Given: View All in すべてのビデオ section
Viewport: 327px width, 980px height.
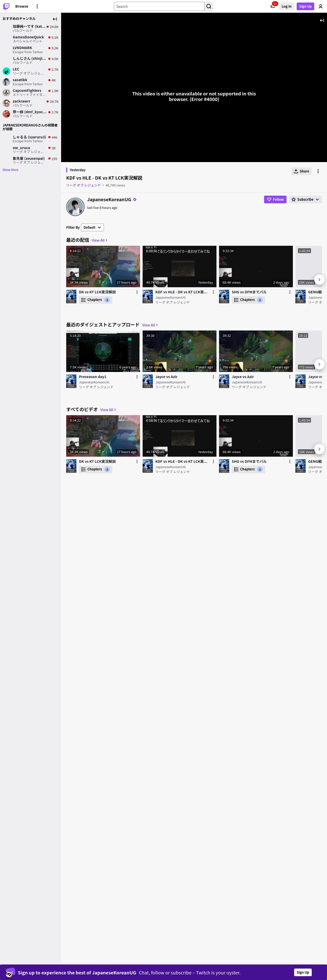Looking at the screenshot, I should 108,410.
